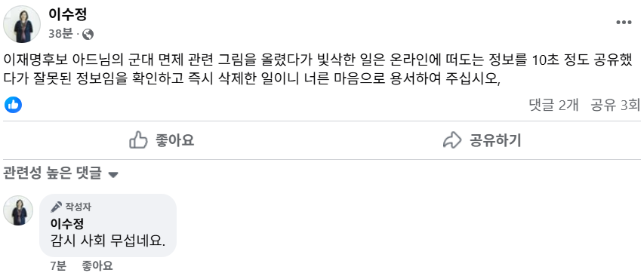Click the 공유하기 share button
The height and width of the screenshot is (276, 644).
[482, 140]
